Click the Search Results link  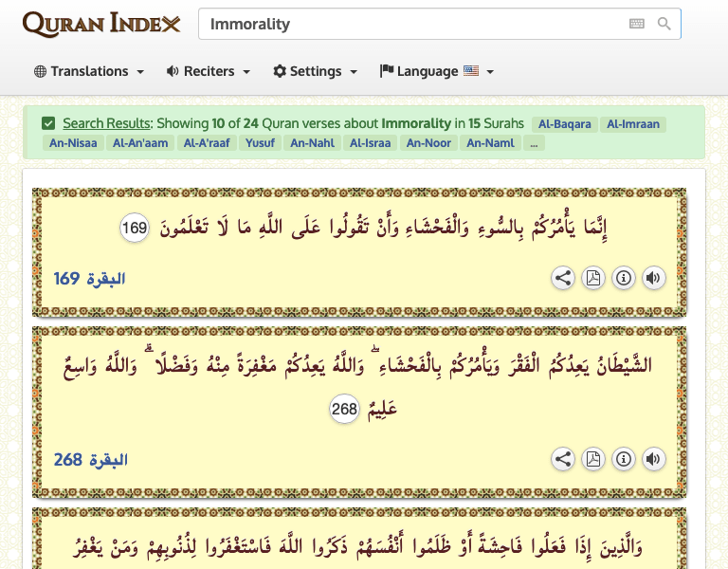tap(106, 123)
